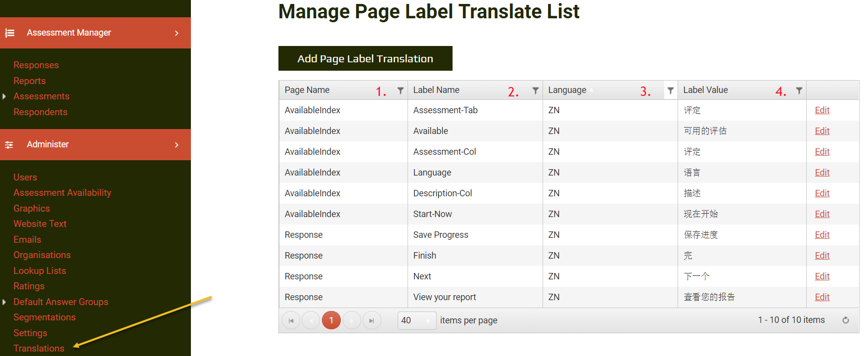Edit the Language label translation row

coord(822,173)
